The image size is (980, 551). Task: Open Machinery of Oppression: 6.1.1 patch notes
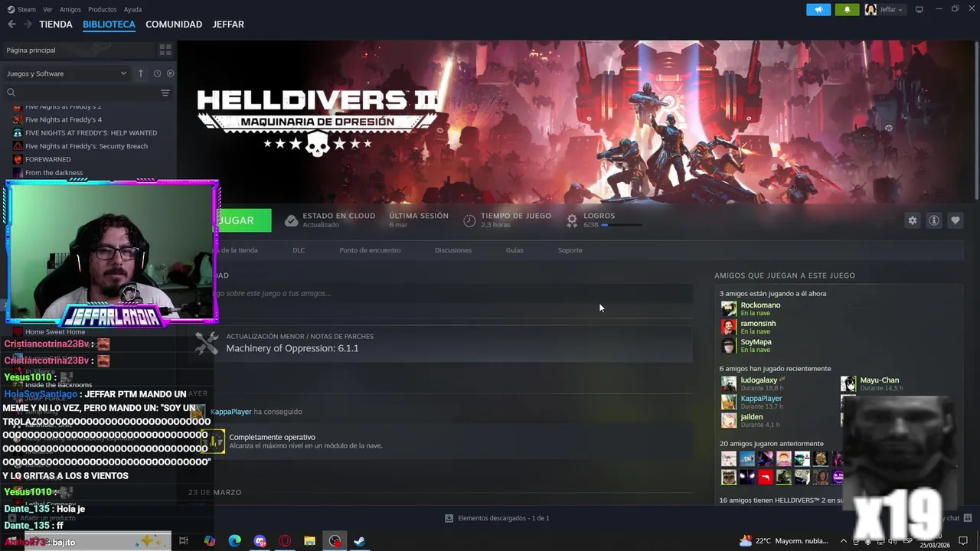coord(292,348)
